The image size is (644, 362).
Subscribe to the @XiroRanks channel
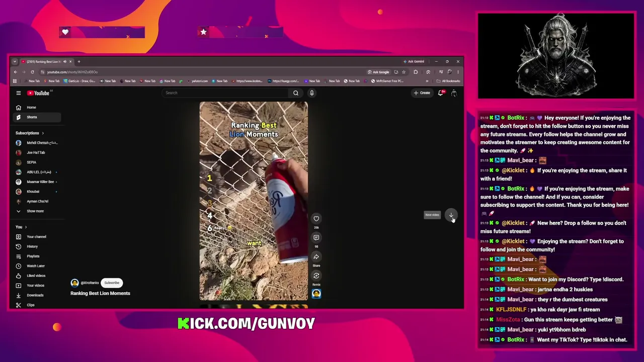112,283
